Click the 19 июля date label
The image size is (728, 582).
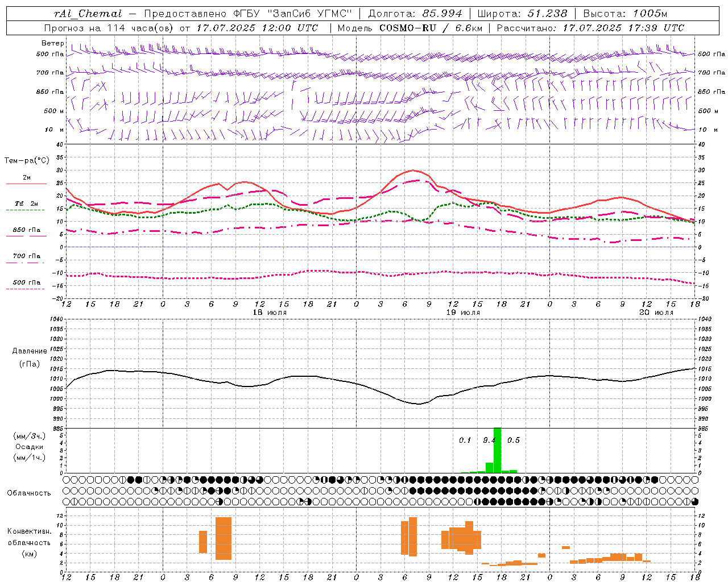click(463, 313)
